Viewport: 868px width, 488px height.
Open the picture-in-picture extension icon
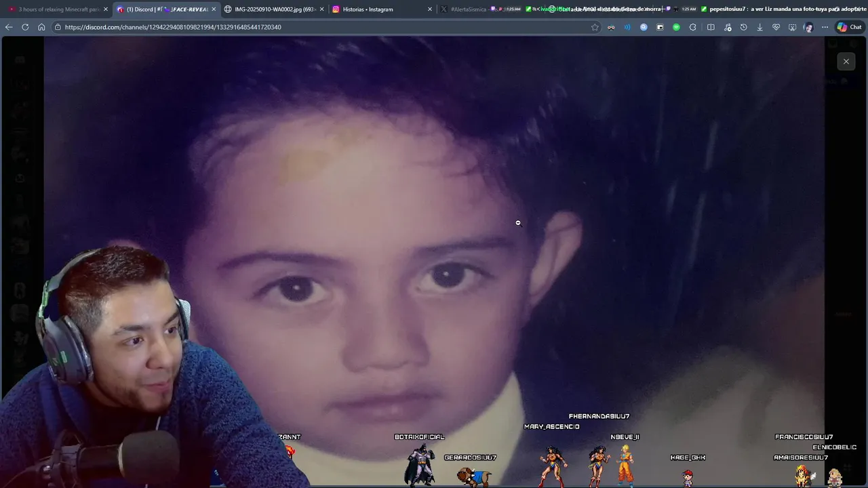click(660, 27)
